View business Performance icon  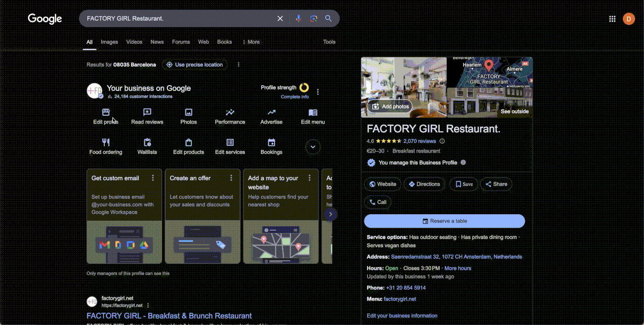point(230,112)
